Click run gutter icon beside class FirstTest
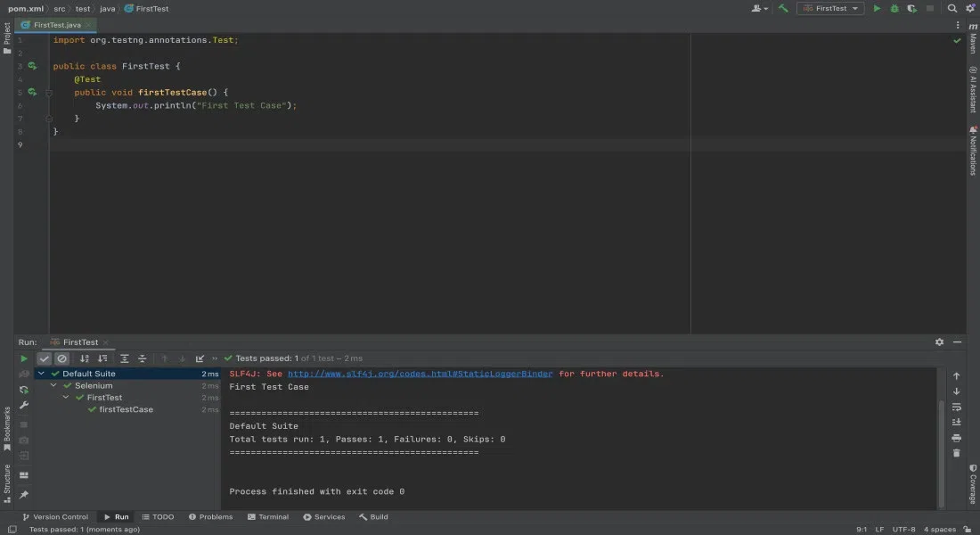 (x=32, y=66)
